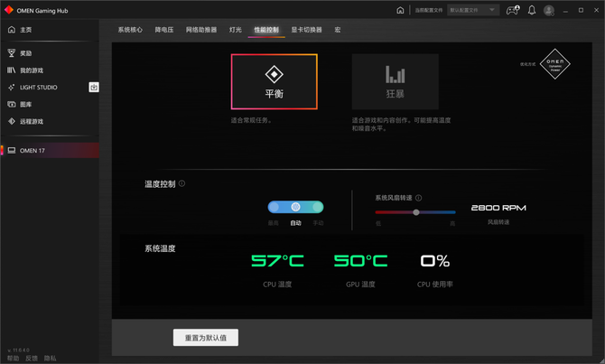Click the v. 11.6.4.0 version label

point(18,350)
